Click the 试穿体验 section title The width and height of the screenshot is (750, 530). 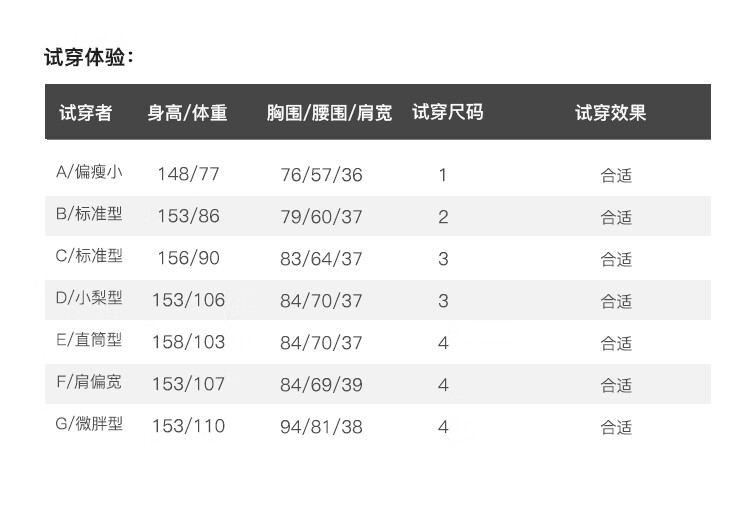click(88, 57)
